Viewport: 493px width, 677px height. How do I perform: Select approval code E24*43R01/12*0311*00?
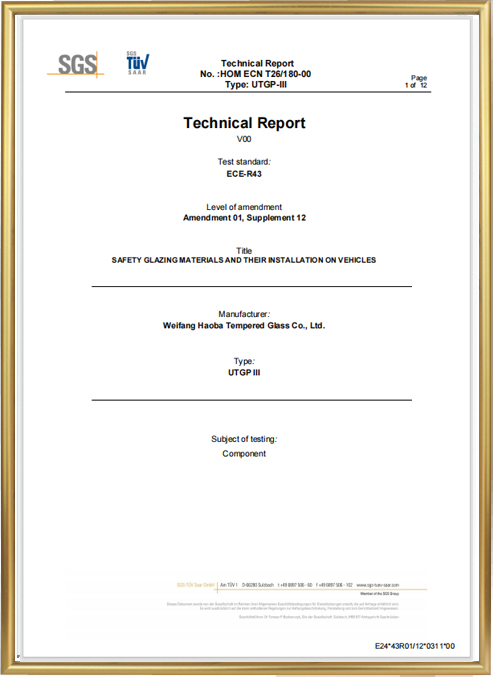415,646
